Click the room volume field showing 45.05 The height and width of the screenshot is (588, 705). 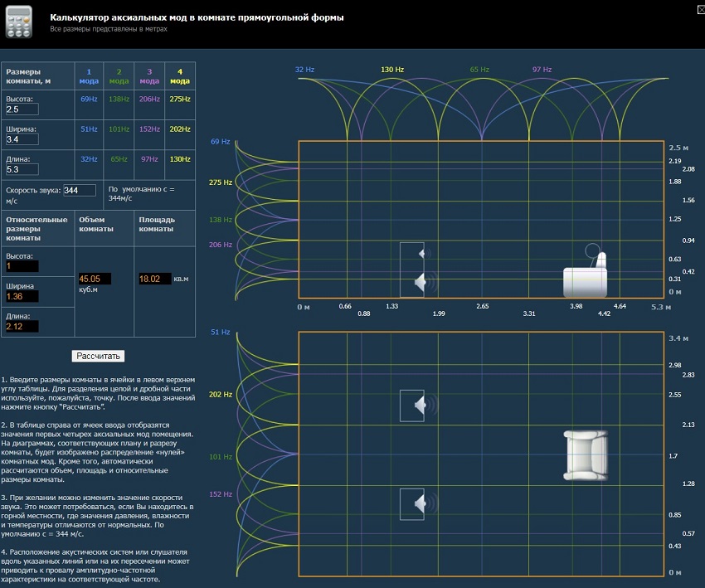coord(94,279)
